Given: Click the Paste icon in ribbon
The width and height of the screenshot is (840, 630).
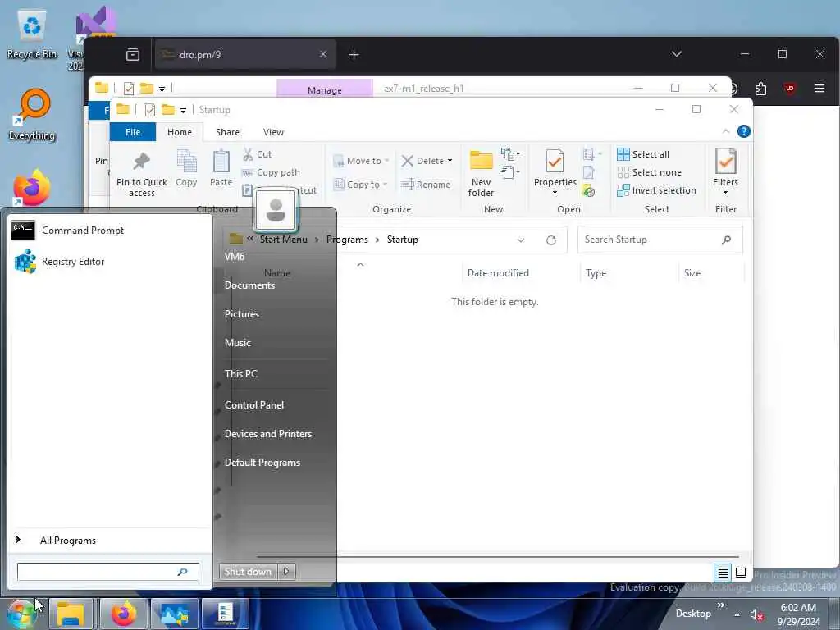Looking at the screenshot, I should [221, 162].
